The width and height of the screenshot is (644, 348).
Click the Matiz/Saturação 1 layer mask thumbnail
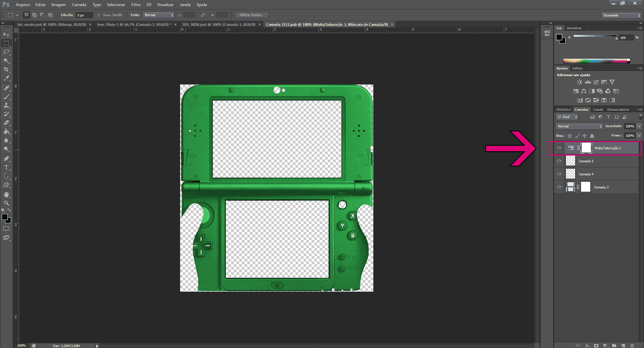click(x=586, y=148)
